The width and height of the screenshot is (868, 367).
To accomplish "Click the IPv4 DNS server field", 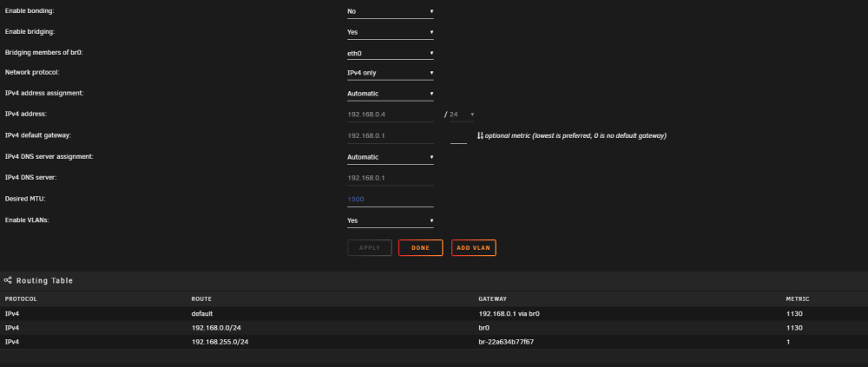I will 391,178.
